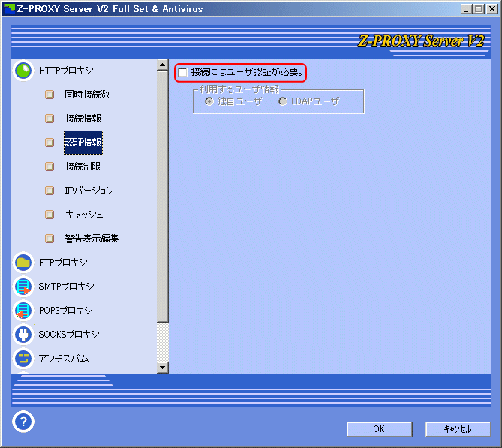This screenshot has width=502, height=448.
Task: Open the FTPプロキシ section
Action: pos(63,263)
